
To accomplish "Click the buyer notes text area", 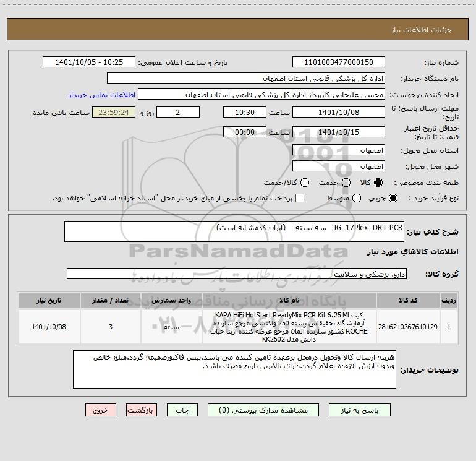I will [234, 369].
